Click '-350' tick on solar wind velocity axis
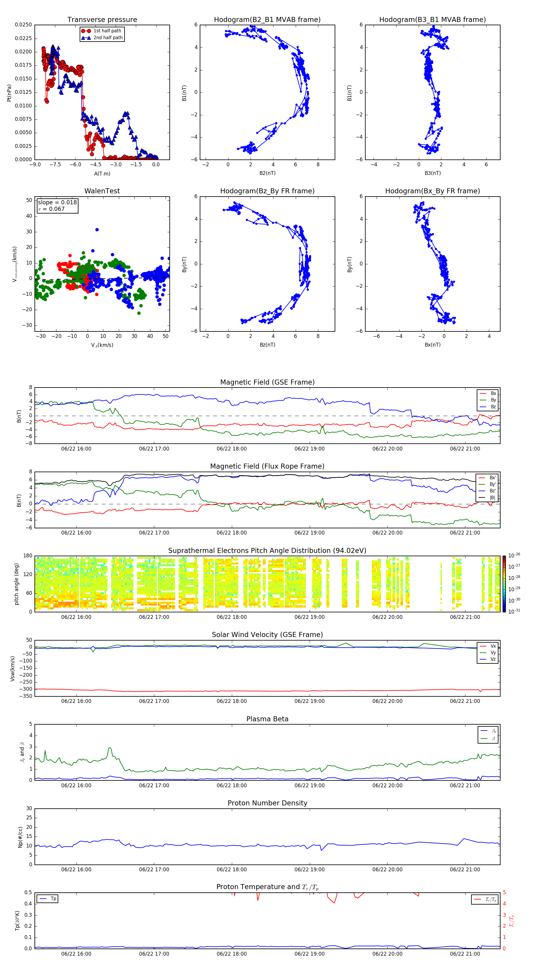The width and height of the screenshot is (535, 980). (x=26, y=696)
